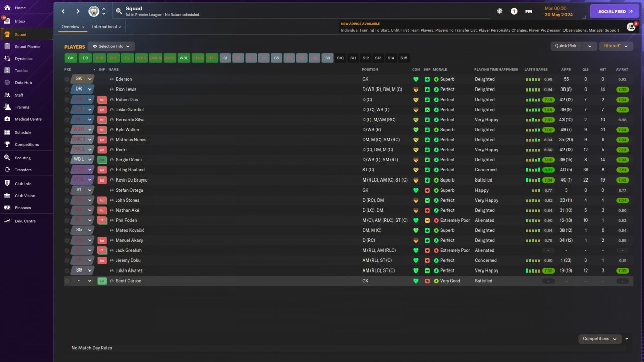
Task: Toggle the pick circle for Jack Grealish
Action: [x=67, y=250]
